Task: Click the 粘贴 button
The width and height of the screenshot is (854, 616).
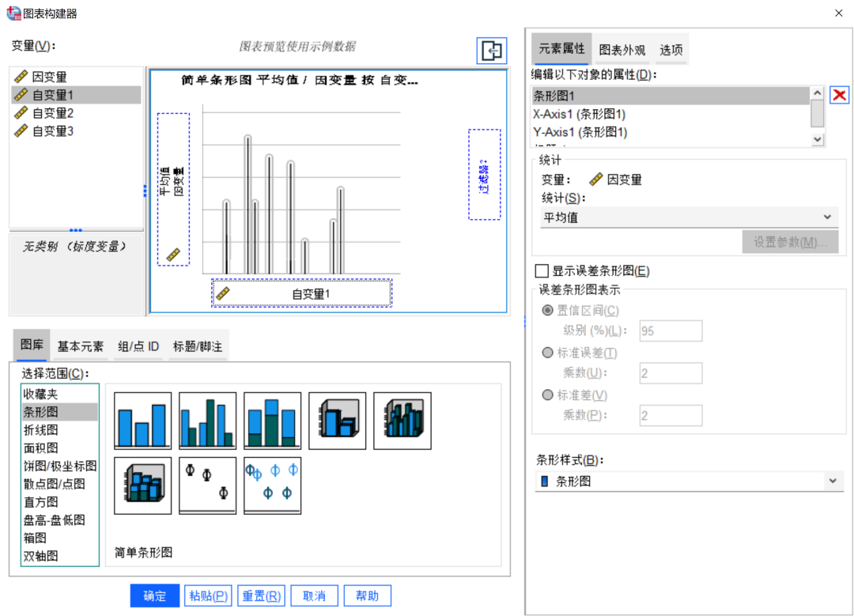Action: pos(208,596)
